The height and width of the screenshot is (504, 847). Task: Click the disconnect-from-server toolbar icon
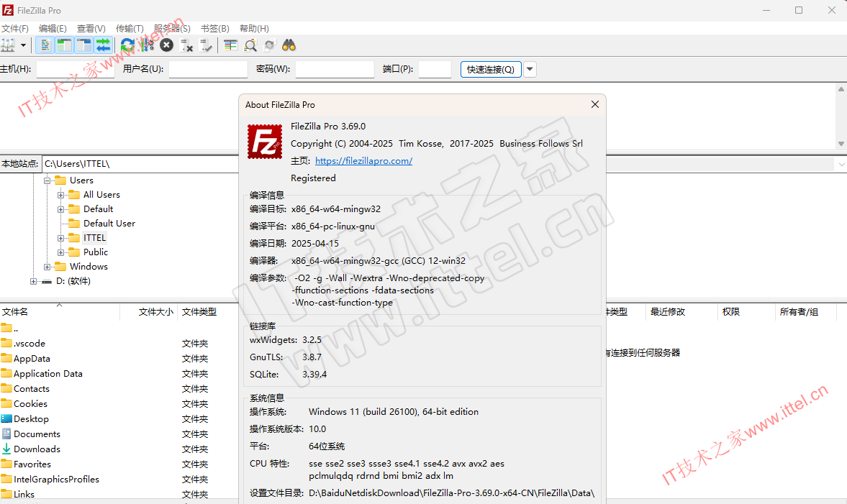pyautogui.click(x=186, y=45)
